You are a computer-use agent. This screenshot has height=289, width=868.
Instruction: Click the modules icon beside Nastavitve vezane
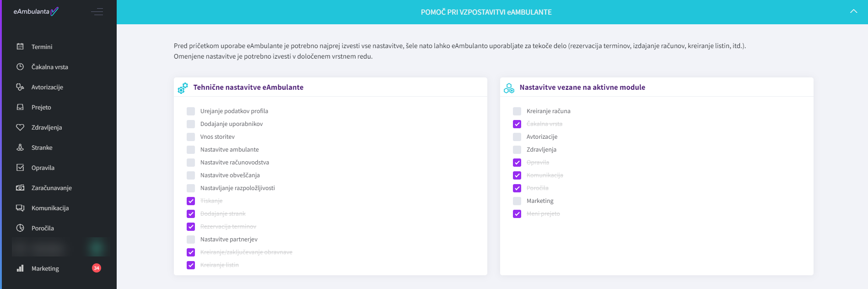pyautogui.click(x=509, y=88)
